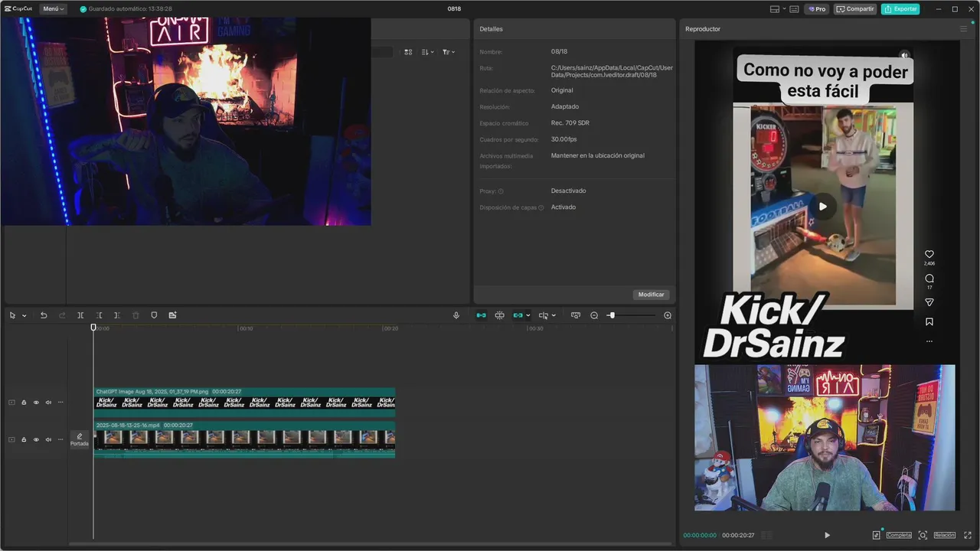Click the timeline zoom slider
Viewport: 980px width, 551px height.
(632, 315)
